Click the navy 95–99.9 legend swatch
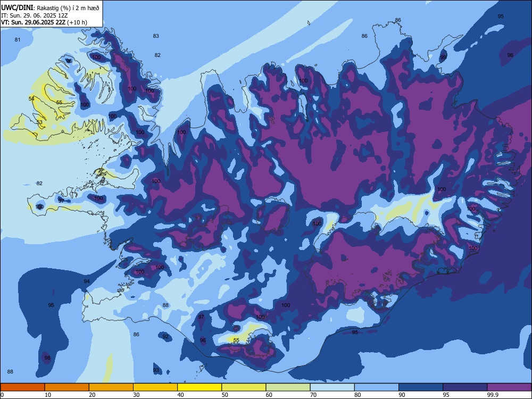The image size is (532, 399). (x=465, y=387)
